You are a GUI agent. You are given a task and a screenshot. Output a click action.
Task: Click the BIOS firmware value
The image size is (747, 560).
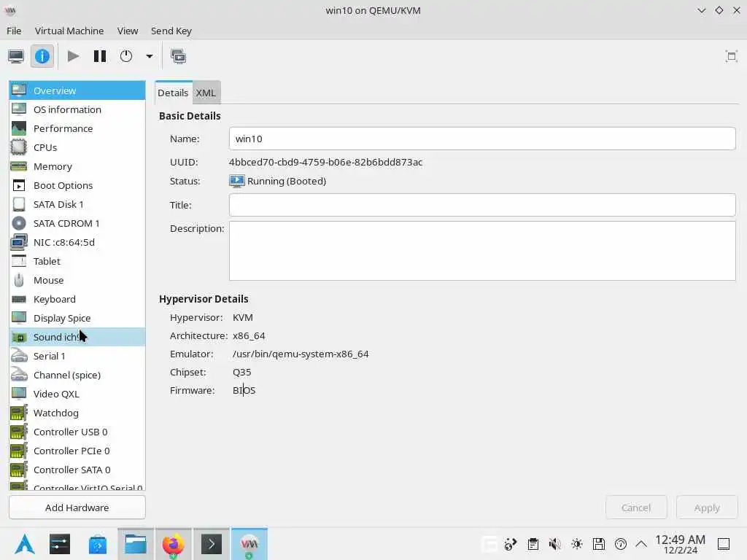pos(244,391)
